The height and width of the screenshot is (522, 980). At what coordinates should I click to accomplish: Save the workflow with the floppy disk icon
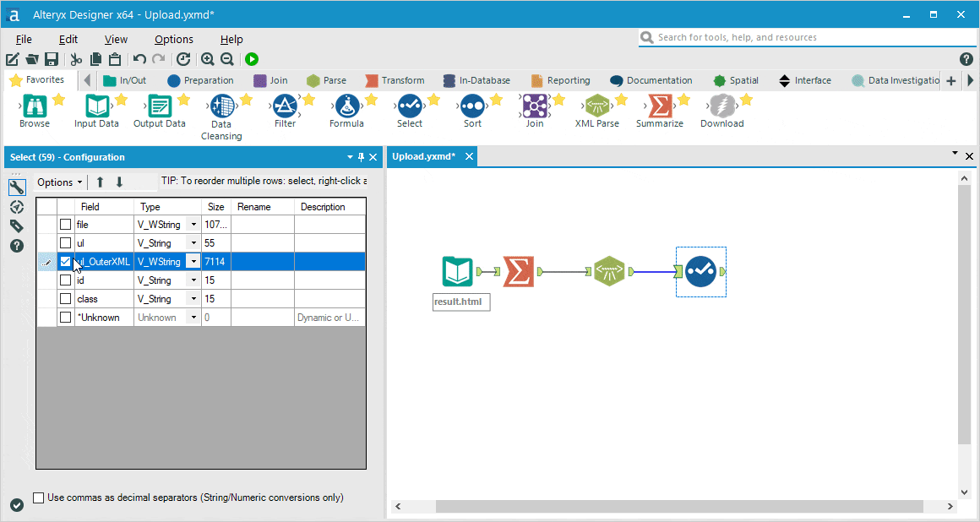pyautogui.click(x=52, y=59)
